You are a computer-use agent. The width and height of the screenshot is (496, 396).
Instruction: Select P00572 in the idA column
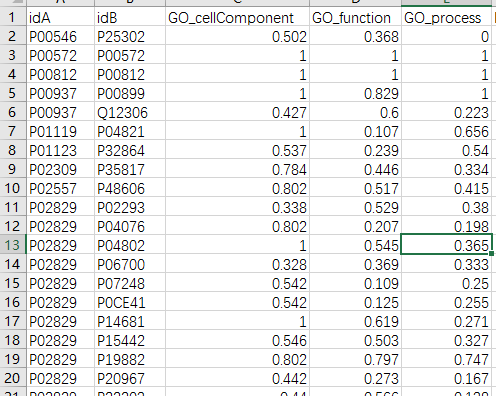[x=61, y=55]
